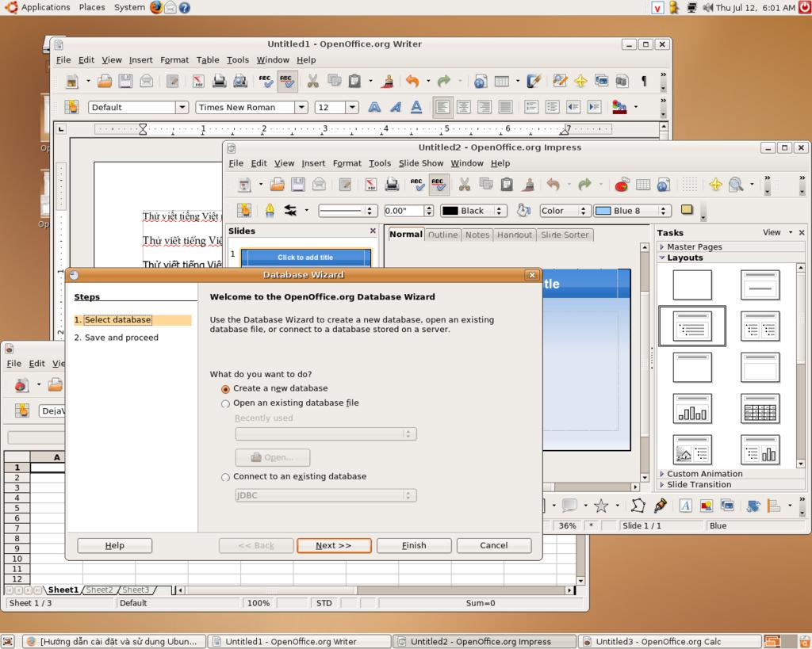Open the Fontwork Gallery icon in Impress
812x649 pixels.
[685, 506]
